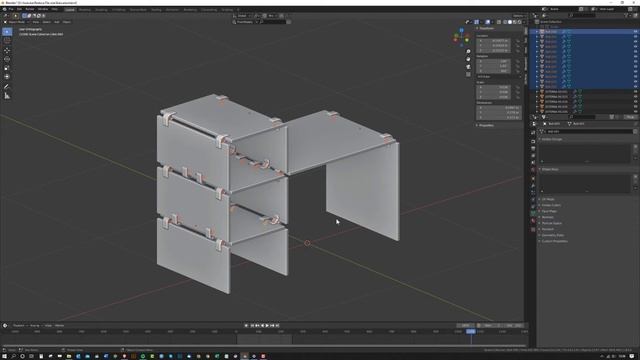
Task: Open the Output properties tab
Action: (533, 148)
